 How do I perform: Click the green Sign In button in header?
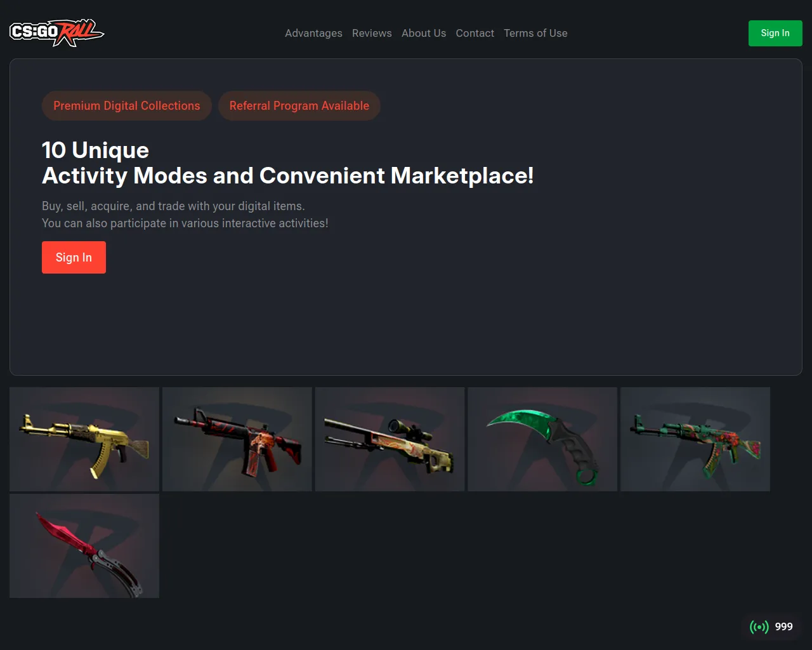coord(775,33)
